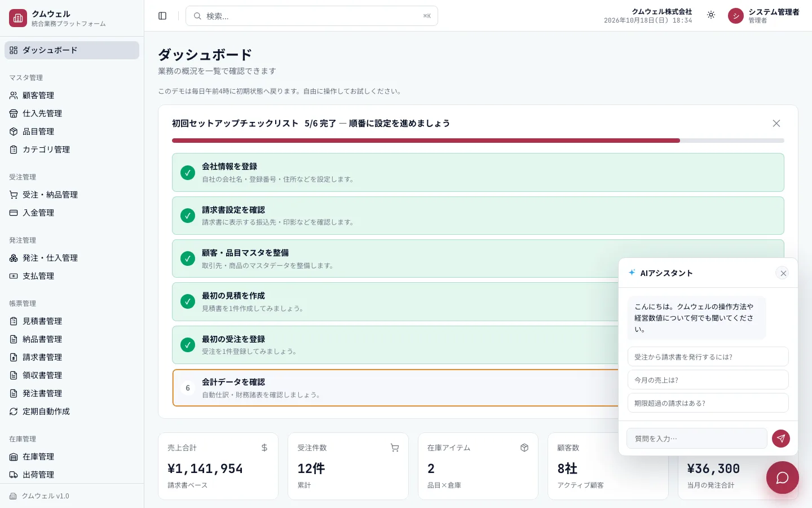
Task: Click green check for 請求書設定を確認
Action: (x=188, y=216)
